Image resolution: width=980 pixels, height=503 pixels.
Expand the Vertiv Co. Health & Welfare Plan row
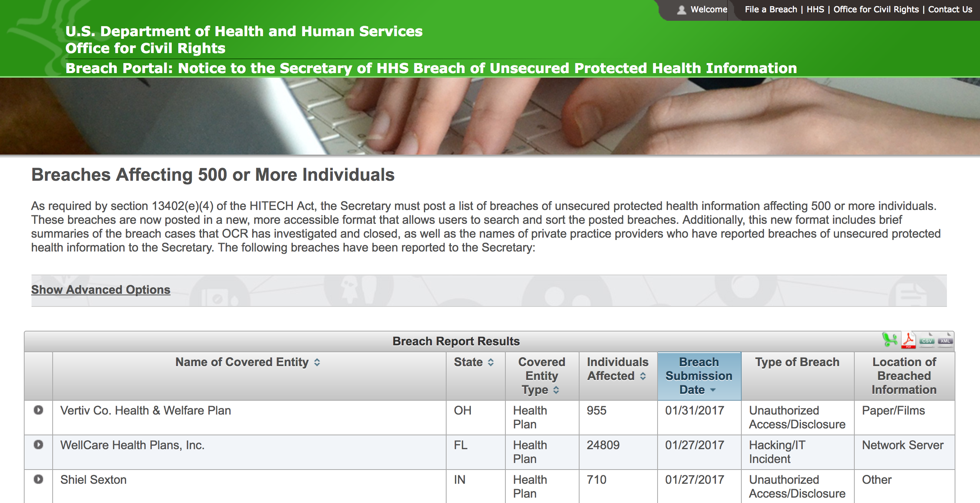[x=38, y=410]
